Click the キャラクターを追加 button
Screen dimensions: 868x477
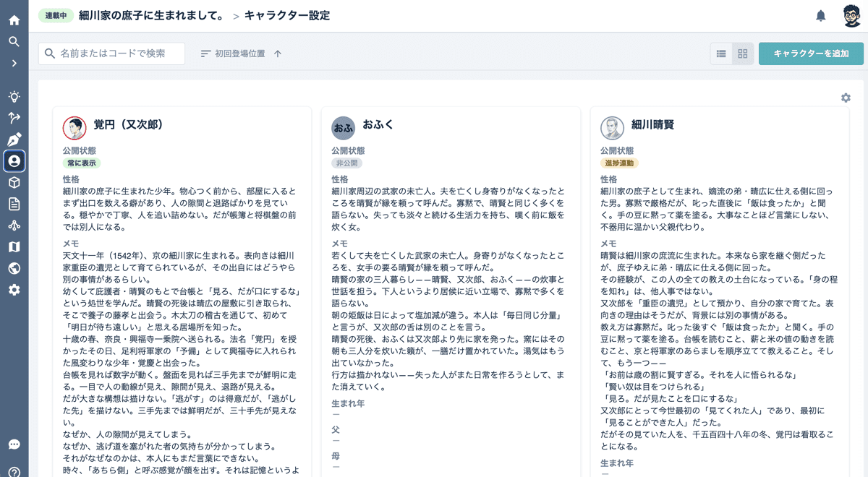811,53
